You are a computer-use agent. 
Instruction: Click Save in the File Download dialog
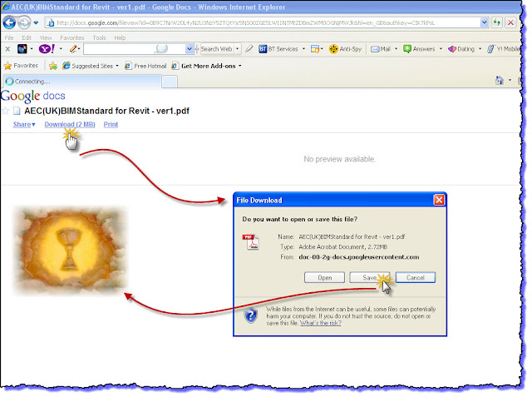[369, 277]
